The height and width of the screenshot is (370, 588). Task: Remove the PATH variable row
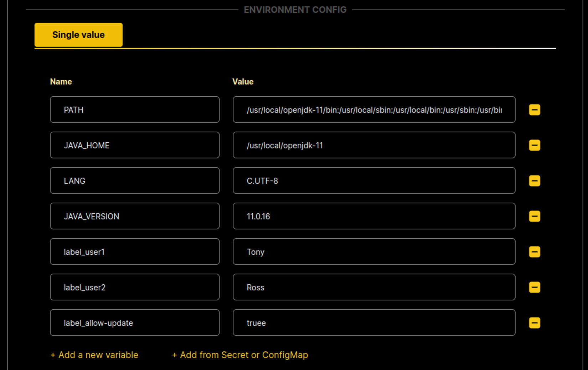click(x=534, y=110)
